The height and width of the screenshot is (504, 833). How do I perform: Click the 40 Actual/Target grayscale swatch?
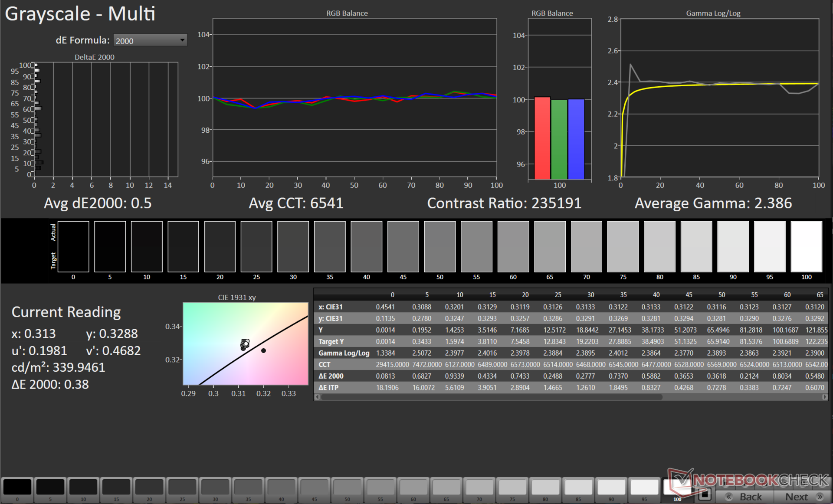pyautogui.click(x=367, y=246)
